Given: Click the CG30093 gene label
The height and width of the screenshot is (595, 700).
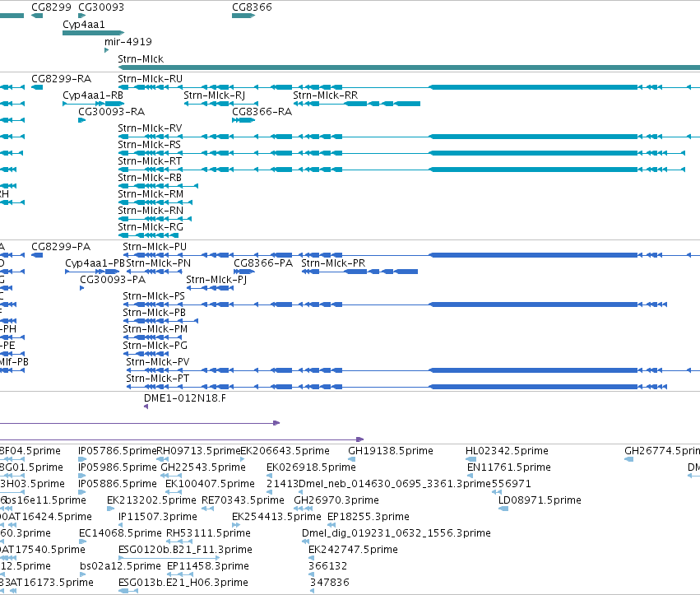Looking at the screenshot, I should (101, 7).
